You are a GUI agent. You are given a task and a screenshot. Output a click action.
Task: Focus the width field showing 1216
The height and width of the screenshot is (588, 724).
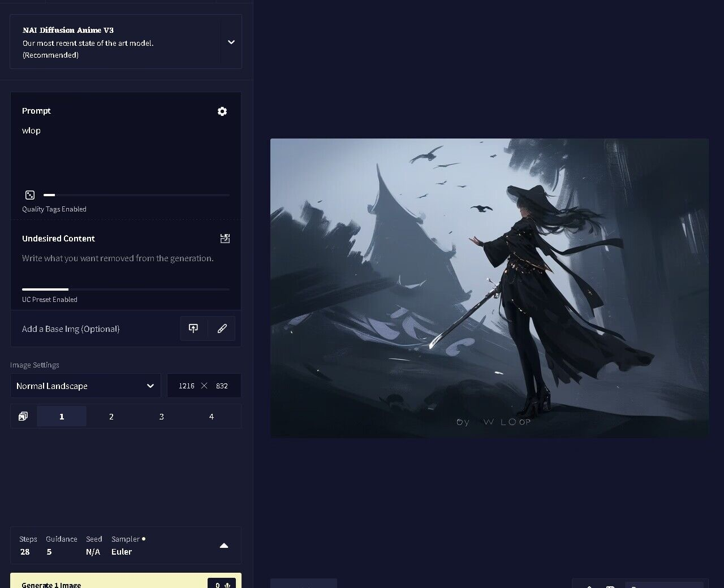click(x=186, y=386)
